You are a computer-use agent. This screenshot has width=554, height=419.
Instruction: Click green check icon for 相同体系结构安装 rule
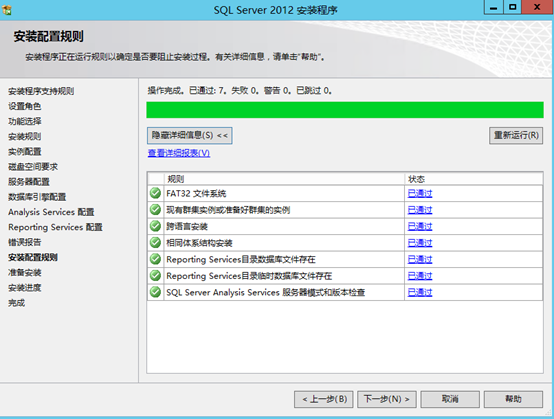tap(155, 242)
